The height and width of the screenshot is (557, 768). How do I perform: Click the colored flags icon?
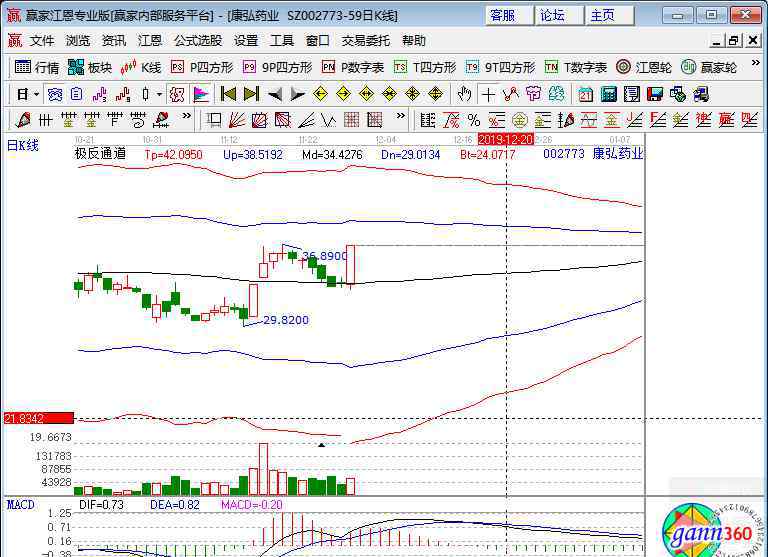(201, 94)
